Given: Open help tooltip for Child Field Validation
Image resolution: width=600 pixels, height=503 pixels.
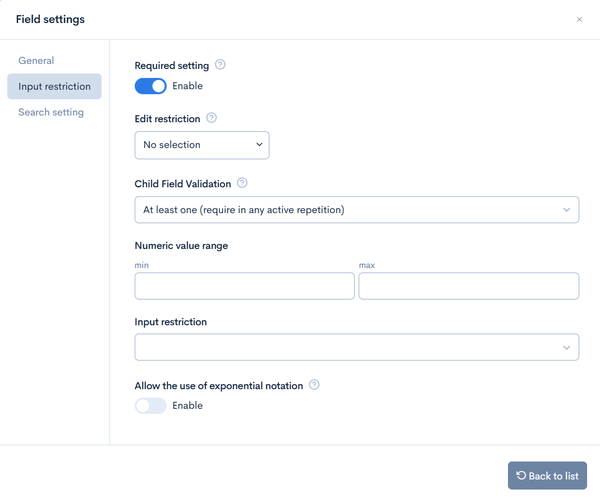Looking at the screenshot, I should (x=242, y=183).
